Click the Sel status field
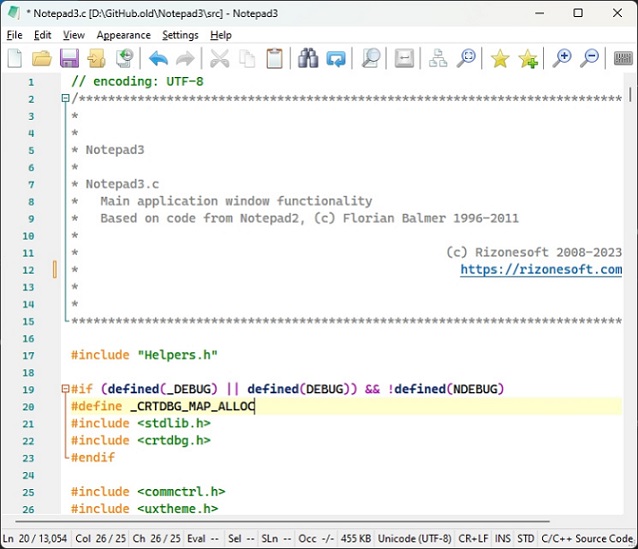638x549 pixels. click(241, 538)
